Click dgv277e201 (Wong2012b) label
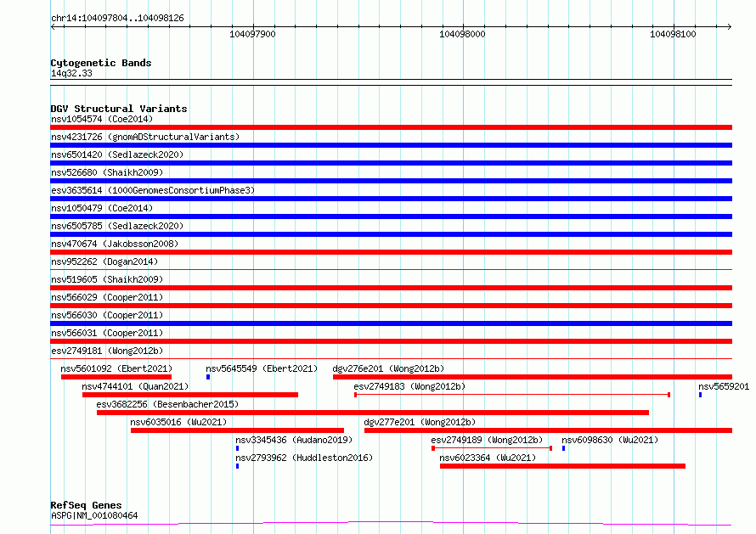The height and width of the screenshot is (534, 756). (420, 422)
